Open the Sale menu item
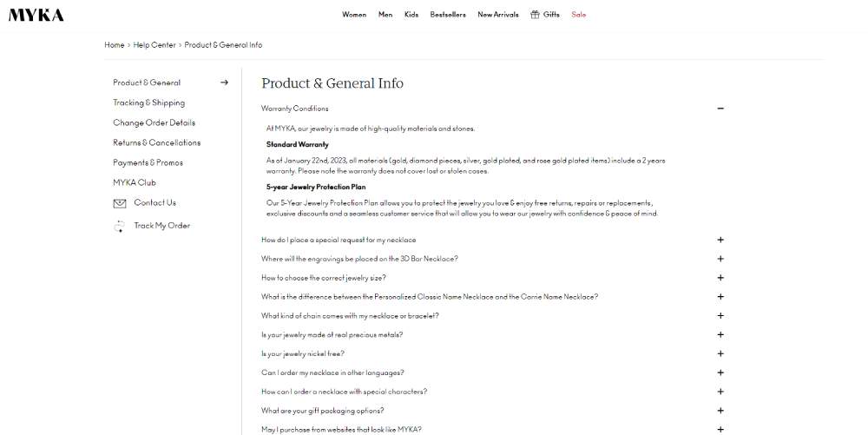Screen dimensions: 868x435 click(x=578, y=15)
